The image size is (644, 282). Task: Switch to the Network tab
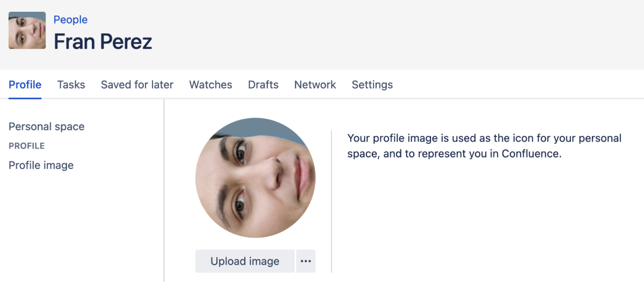pos(315,85)
